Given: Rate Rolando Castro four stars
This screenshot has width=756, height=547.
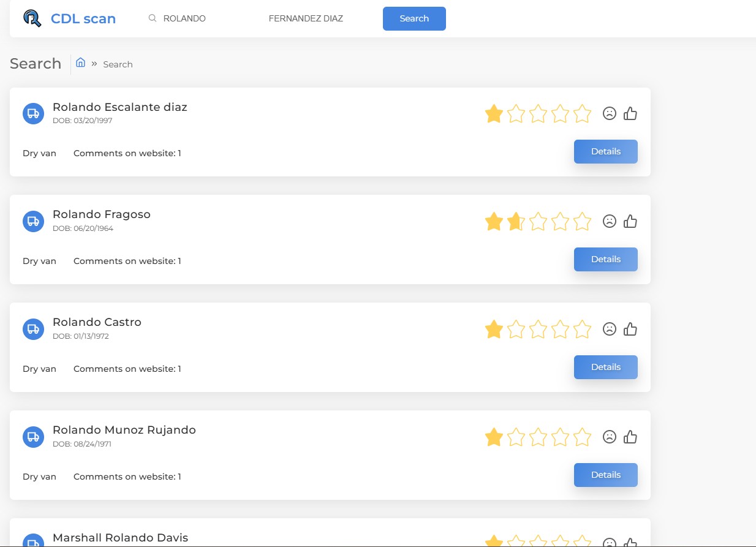Looking at the screenshot, I should point(560,330).
